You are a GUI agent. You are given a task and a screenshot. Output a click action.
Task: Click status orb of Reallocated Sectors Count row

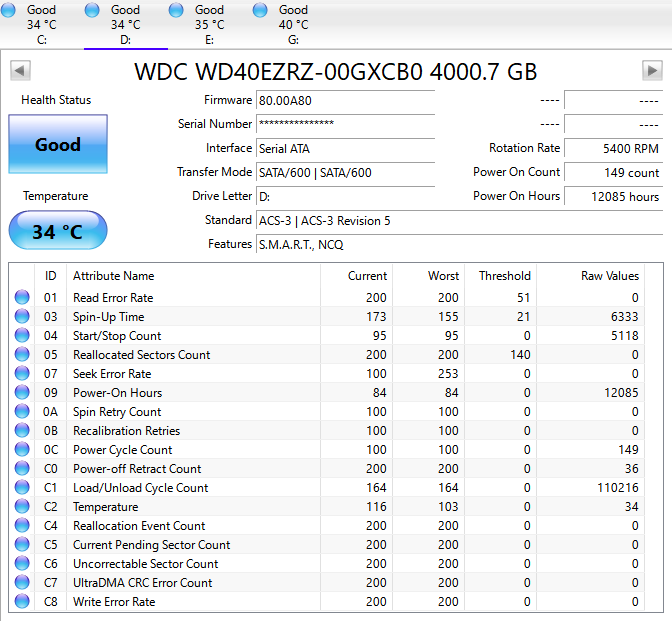point(22,354)
